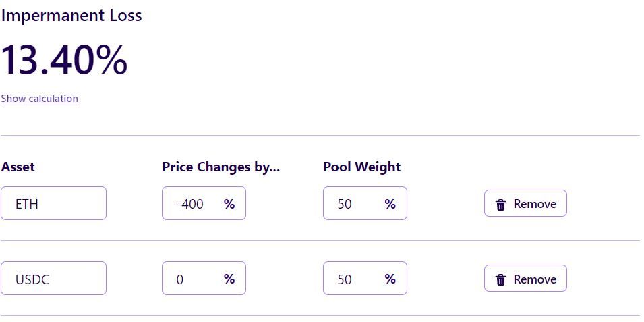Remove the ETH asset row

[x=525, y=204]
